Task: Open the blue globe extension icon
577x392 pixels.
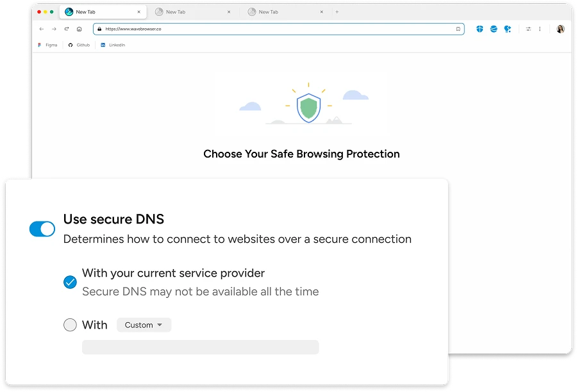Action: coord(492,29)
